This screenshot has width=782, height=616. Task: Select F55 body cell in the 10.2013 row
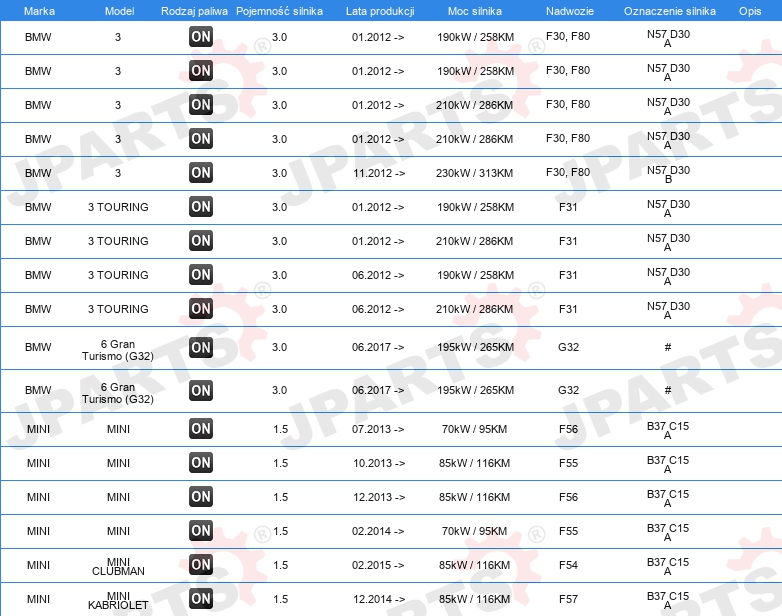[568, 463]
